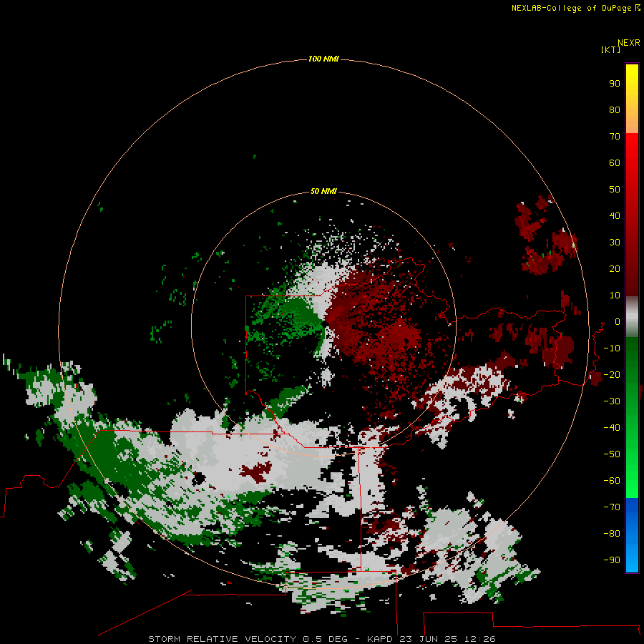Viewport: 644px width, 644px height.
Task: Select the 60 value on the velocity scale
Action: click(x=615, y=163)
